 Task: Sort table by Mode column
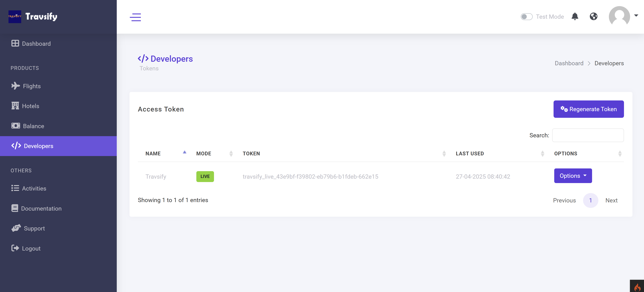(x=203, y=153)
